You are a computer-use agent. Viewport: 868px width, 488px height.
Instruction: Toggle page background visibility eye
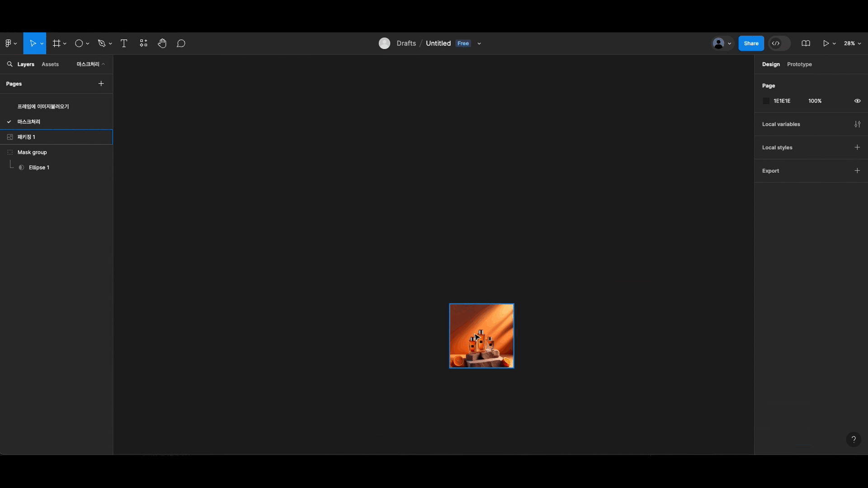coord(857,101)
